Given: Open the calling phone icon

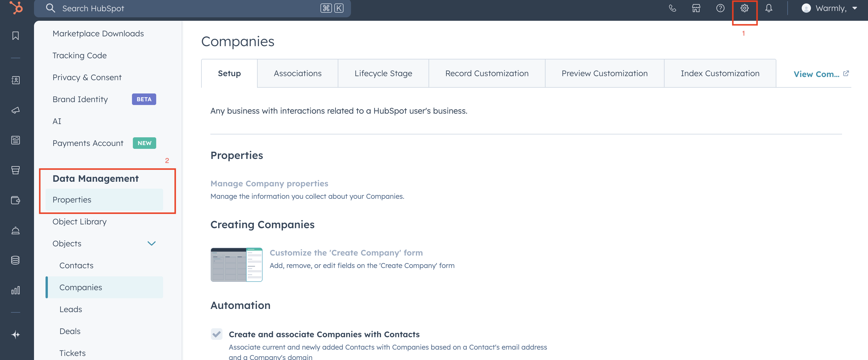Looking at the screenshot, I should 672,8.
